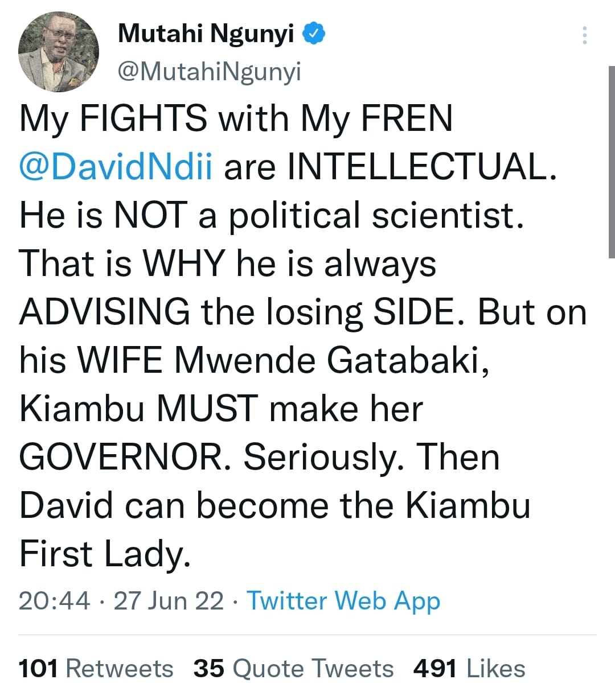This screenshot has width=615, height=700.
Task: Click the blue verified badge icon
Action: 313,34
